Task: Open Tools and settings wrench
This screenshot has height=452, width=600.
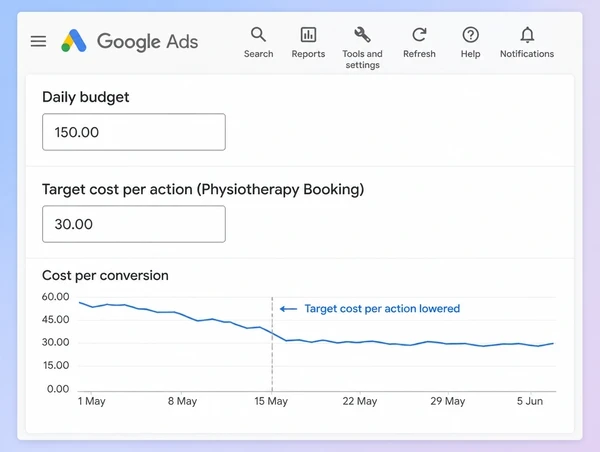Action: click(x=362, y=48)
